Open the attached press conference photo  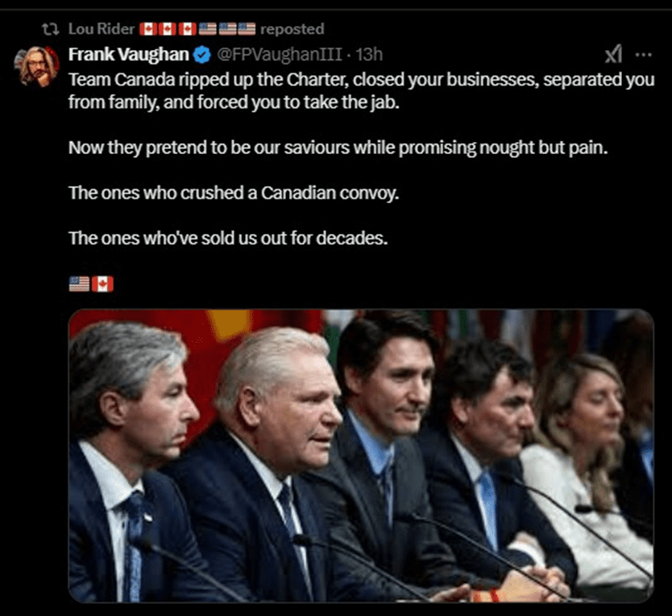[x=361, y=456]
